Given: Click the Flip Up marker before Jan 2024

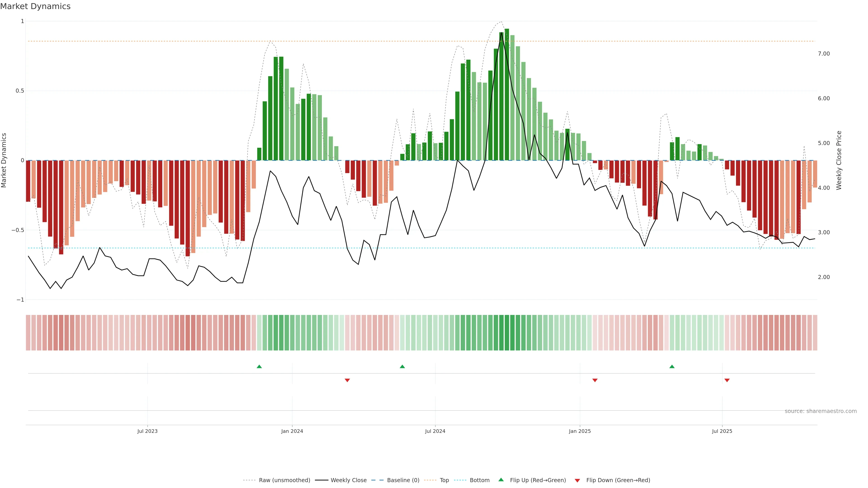Looking at the screenshot, I should [259, 366].
